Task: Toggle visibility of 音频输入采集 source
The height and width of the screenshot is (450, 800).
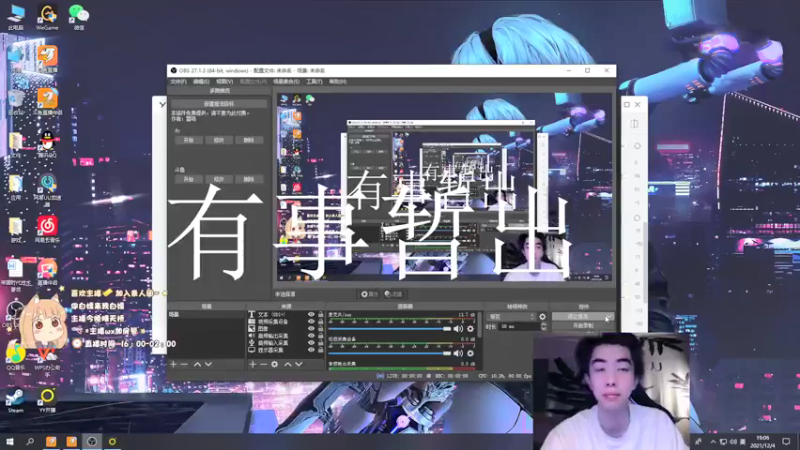Action: pos(311,343)
